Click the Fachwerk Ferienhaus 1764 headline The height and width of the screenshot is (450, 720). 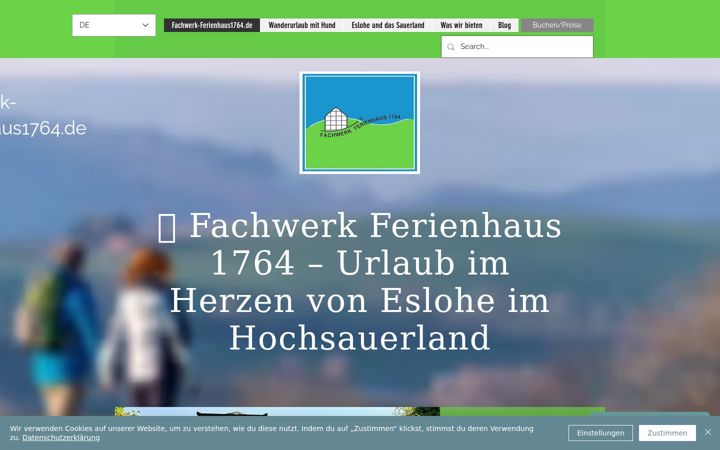tap(360, 282)
